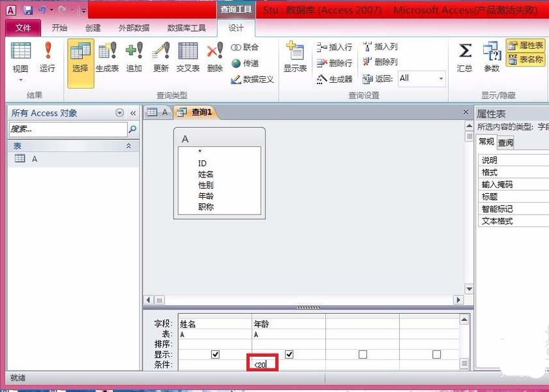The height and width of the screenshot is (392, 549).
Task: Click the 搜索 search box in navigation pane
Action: (x=68, y=129)
